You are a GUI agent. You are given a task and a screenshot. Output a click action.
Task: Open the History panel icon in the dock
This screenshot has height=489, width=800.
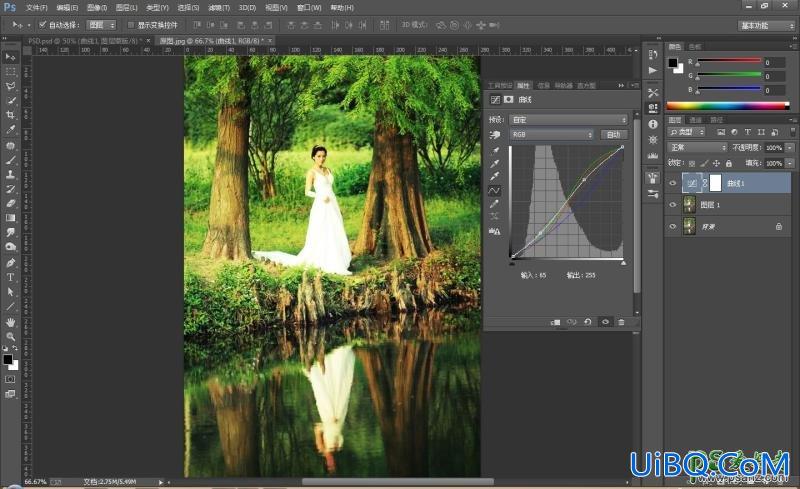point(653,55)
